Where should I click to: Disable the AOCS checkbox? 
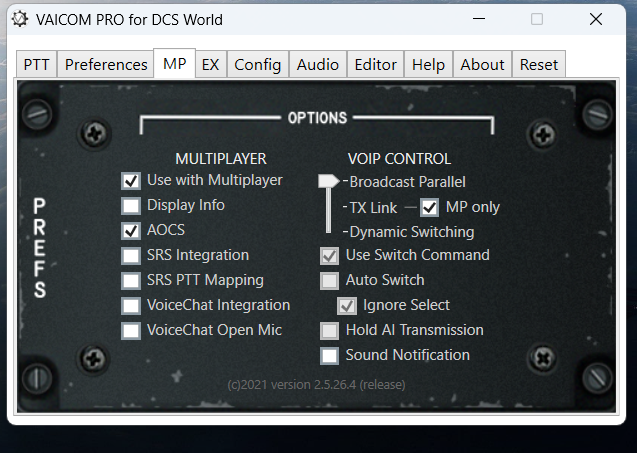pyautogui.click(x=131, y=230)
